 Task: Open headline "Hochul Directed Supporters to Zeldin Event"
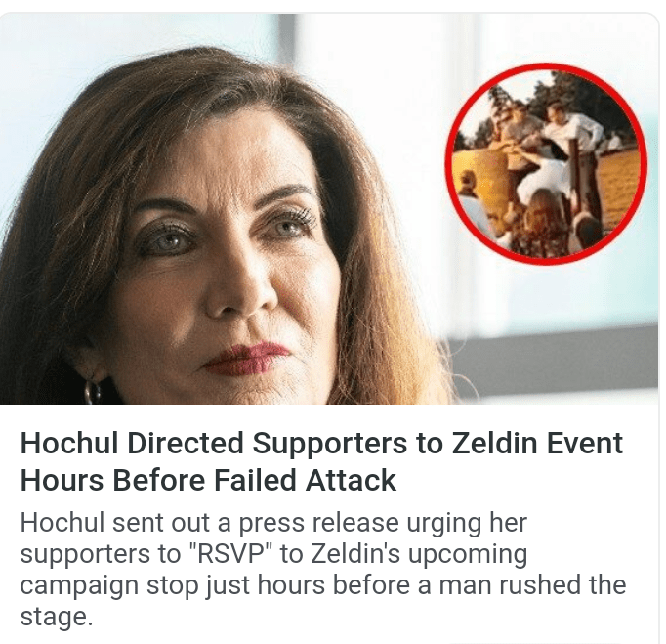(321, 443)
